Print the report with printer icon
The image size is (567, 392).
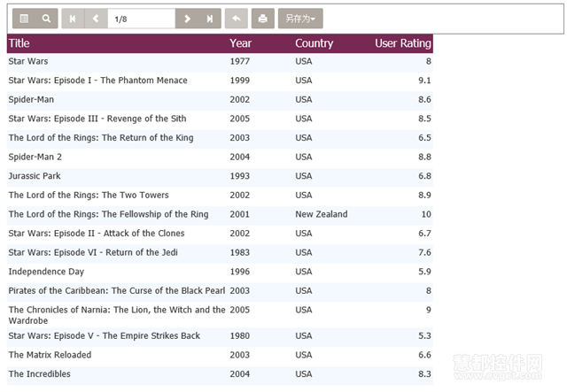[x=263, y=19]
